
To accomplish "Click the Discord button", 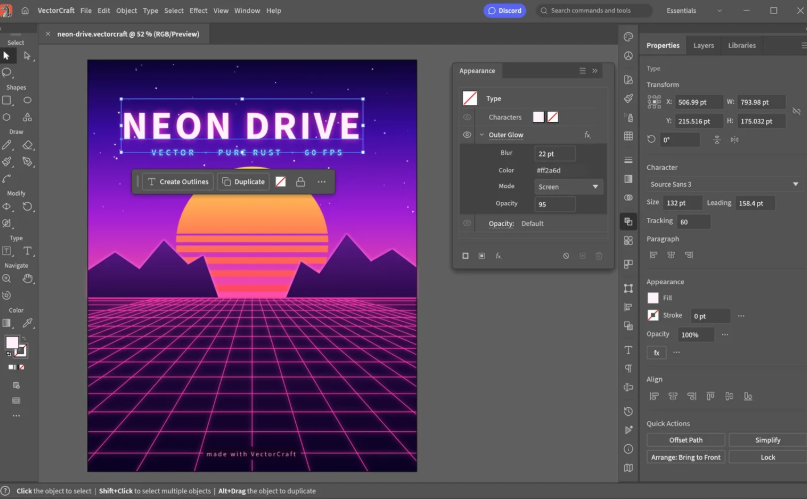I will pyautogui.click(x=505, y=10).
